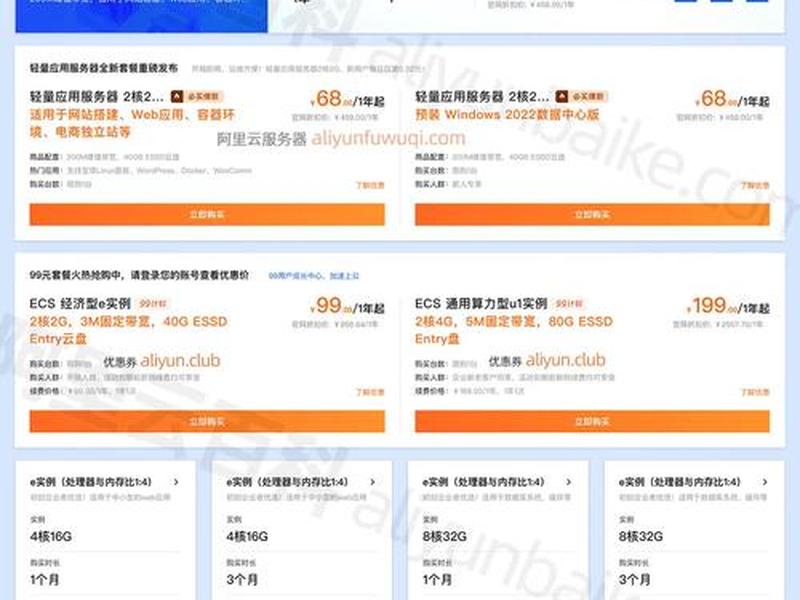
Task: Select the 1个月 value on the first 8核32G card
Action: [437, 580]
